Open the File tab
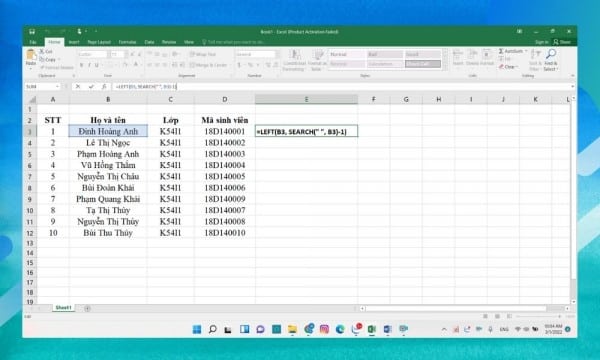600x360 pixels. [33, 42]
